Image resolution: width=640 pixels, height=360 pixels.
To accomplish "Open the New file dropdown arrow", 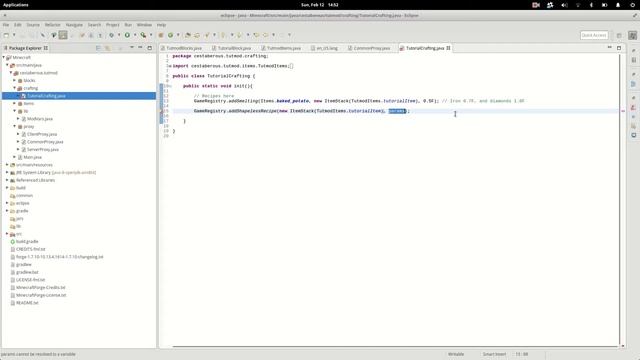I will 13,35.
